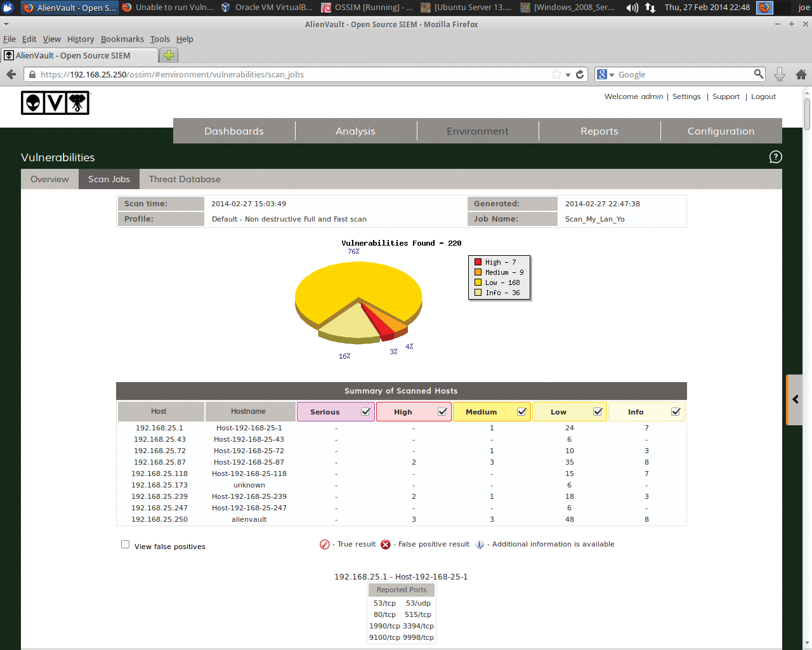Image resolution: width=812 pixels, height=650 pixels.
Task: Open the Xfce applications menu icon
Action: coord(8,8)
